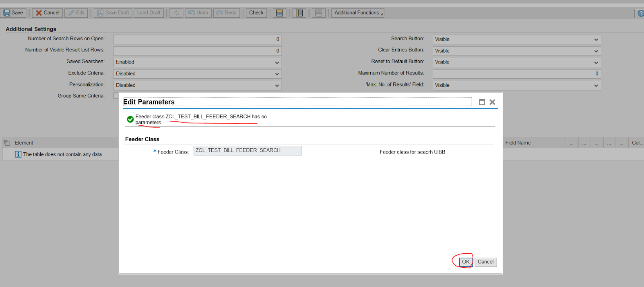Screen dimensions: 644x287
Task: Confirm the dialog with OK
Action: pos(466,262)
